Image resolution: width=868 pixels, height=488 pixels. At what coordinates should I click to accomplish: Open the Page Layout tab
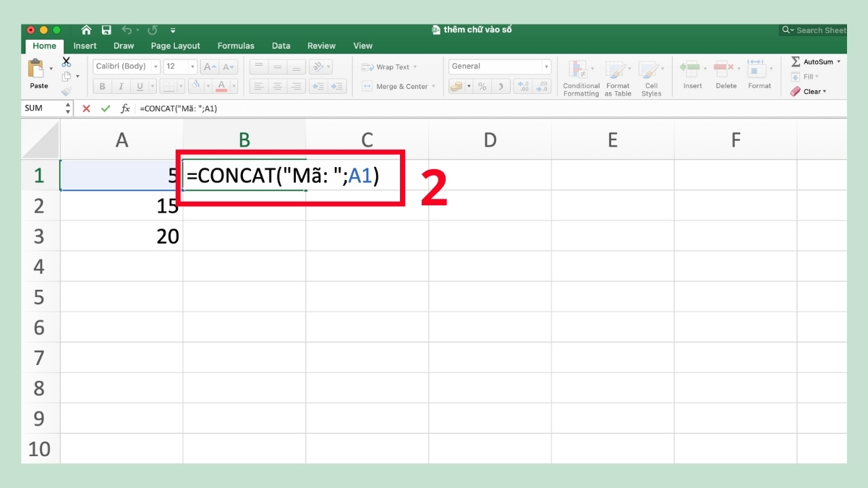[x=176, y=46]
